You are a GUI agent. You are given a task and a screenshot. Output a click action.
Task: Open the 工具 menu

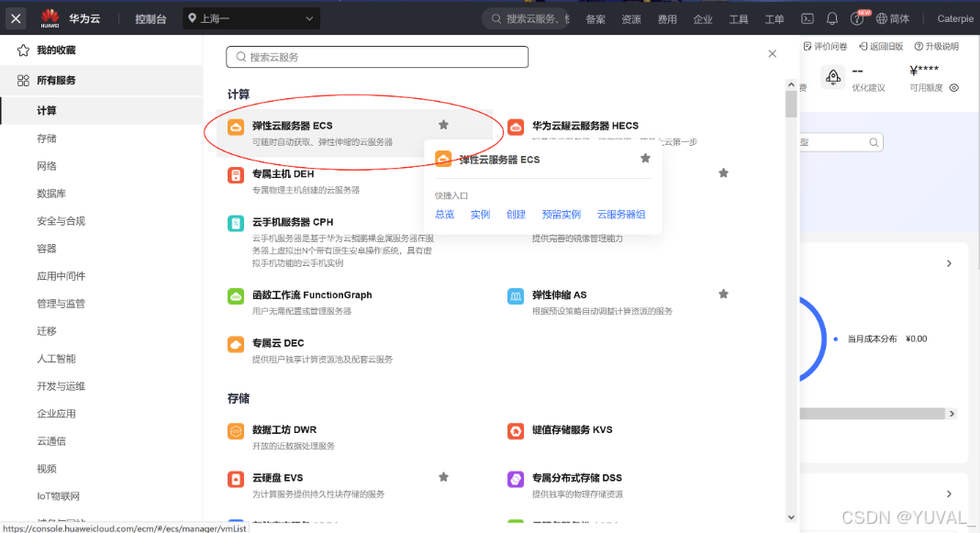738,19
